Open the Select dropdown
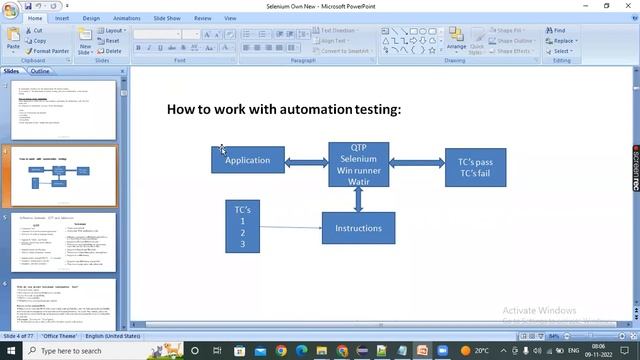 point(560,51)
